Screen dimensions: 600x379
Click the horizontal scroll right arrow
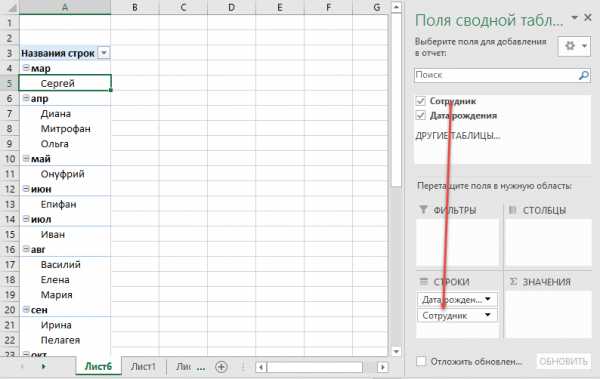coord(383,368)
